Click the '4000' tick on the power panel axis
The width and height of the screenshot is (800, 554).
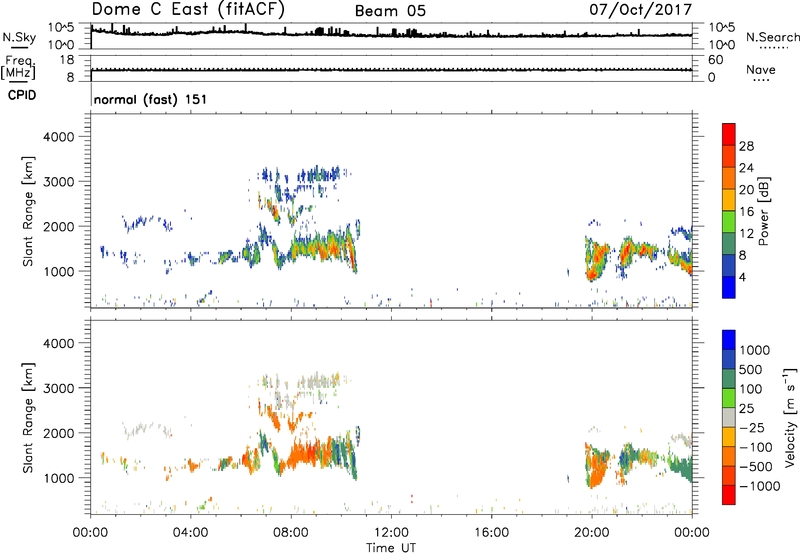tap(58, 137)
